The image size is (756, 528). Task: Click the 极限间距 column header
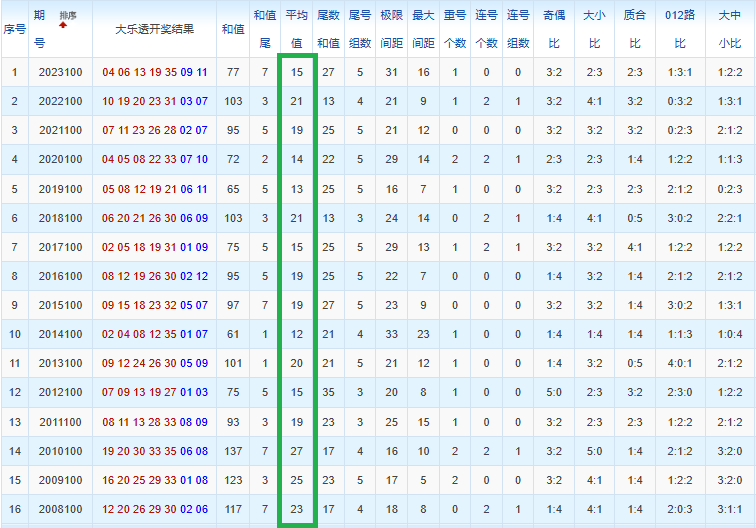392,29
